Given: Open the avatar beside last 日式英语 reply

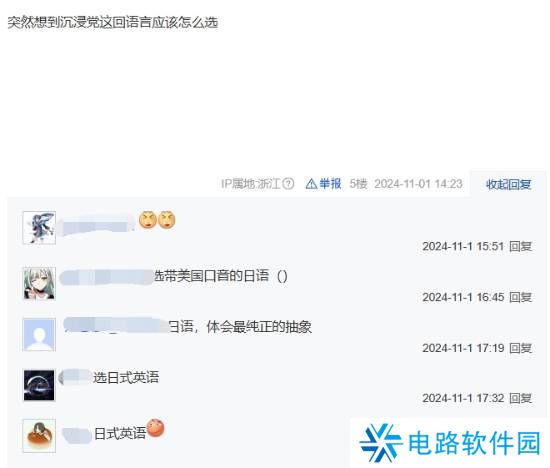Looking at the screenshot, I should 39,435.
